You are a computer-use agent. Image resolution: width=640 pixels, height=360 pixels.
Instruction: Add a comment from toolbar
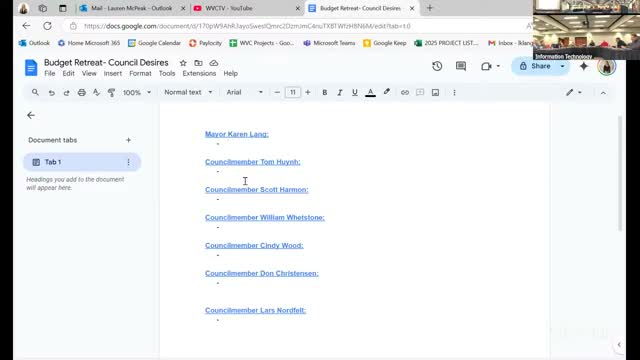(x=420, y=93)
